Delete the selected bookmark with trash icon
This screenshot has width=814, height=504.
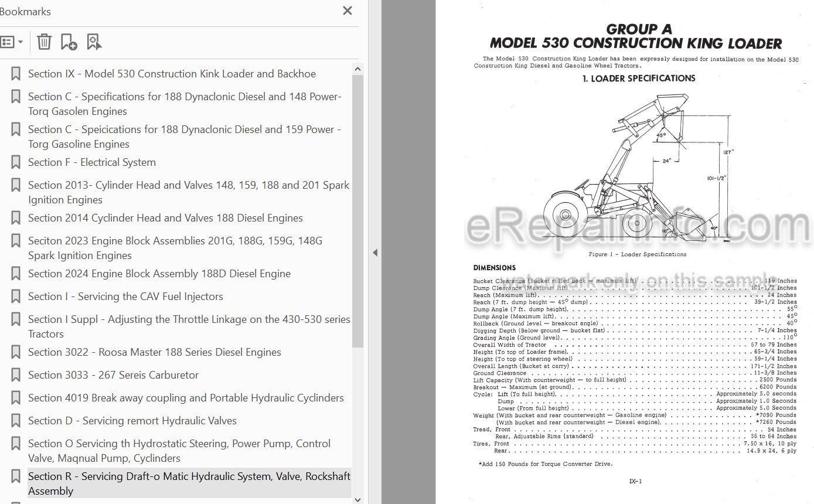click(x=44, y=42)
